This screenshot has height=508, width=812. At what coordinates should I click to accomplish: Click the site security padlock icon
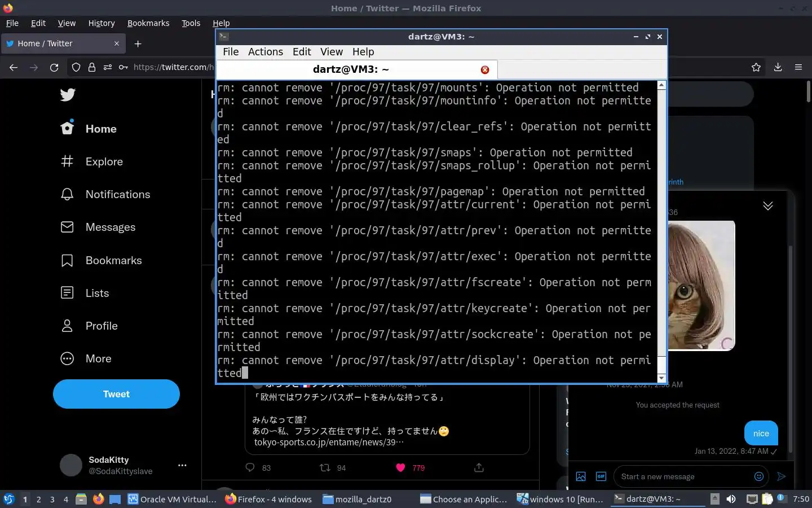pyautogui.click(x=92, y=67)
